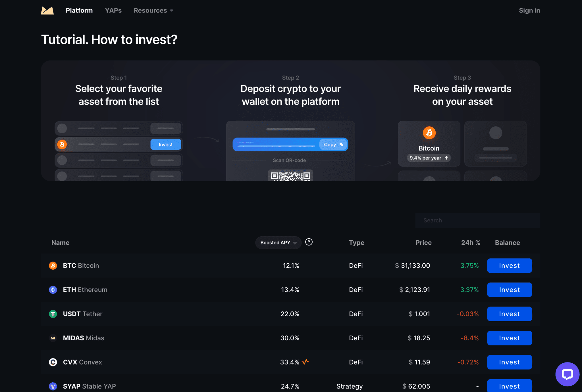Invest in CVX Convex
Viewport: 582px width, 392px height.
[510, 362]
